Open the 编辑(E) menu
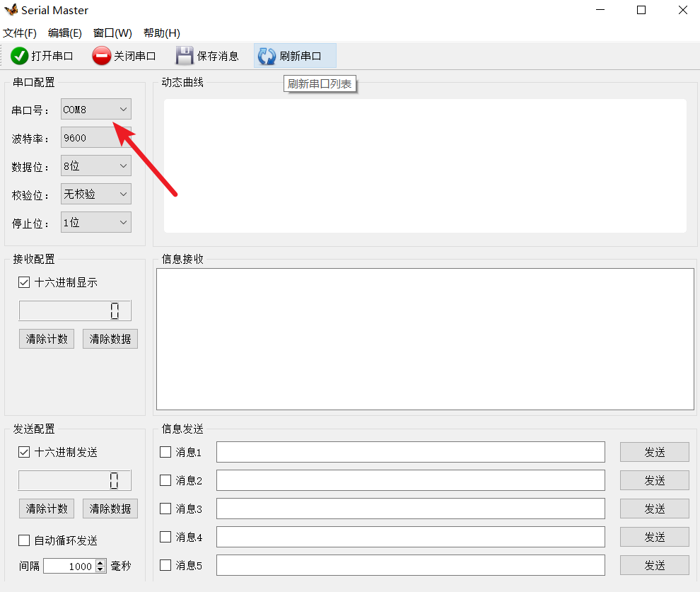Screen dimensions: 700x592 pyautogui.click(x=65, y=33)
